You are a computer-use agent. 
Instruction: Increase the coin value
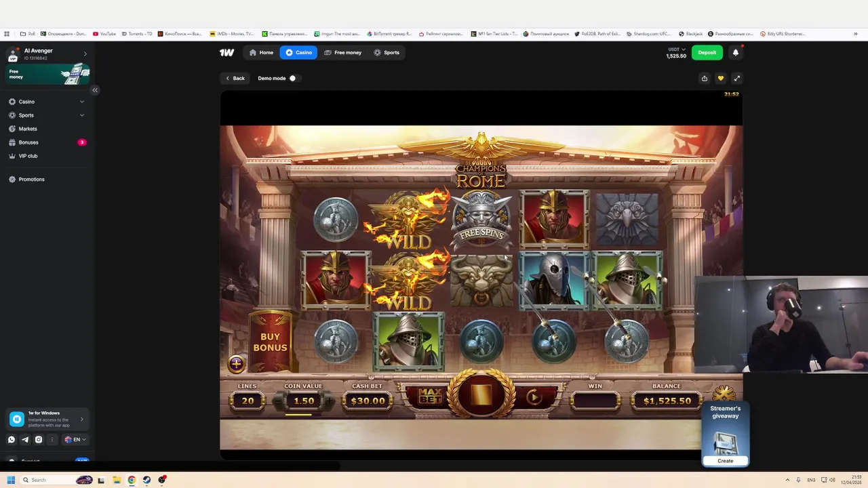328,401
